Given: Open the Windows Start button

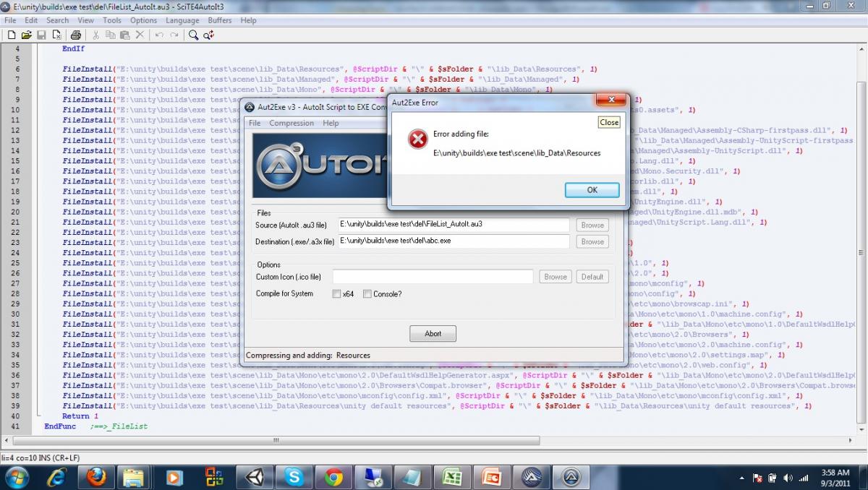Looking at the screenshot, I should [x=16, y=476].
